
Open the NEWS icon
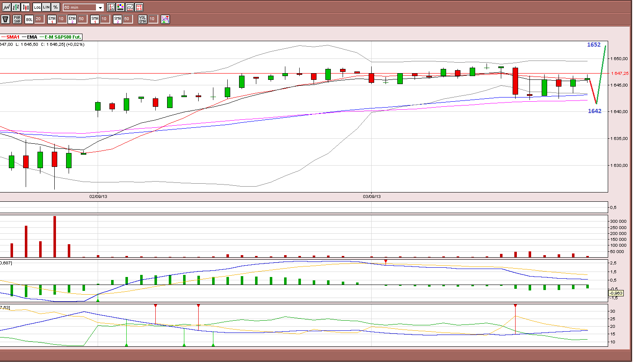(x=139, y=7)
